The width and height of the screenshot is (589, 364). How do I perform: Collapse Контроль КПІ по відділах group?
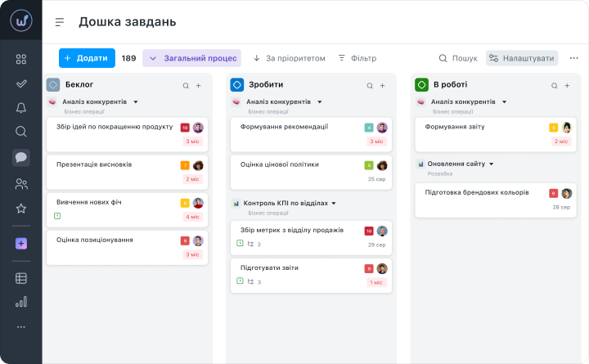pos(334,203)
